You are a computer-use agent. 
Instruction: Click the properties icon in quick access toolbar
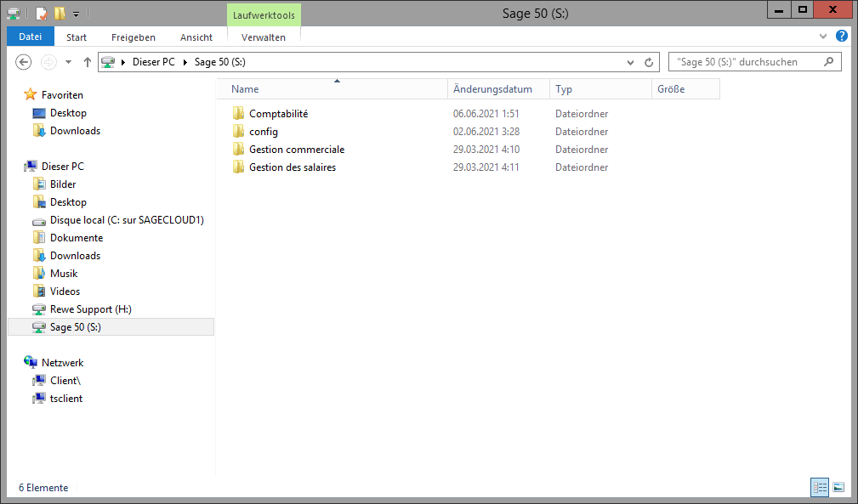click(x=42, y=13)
